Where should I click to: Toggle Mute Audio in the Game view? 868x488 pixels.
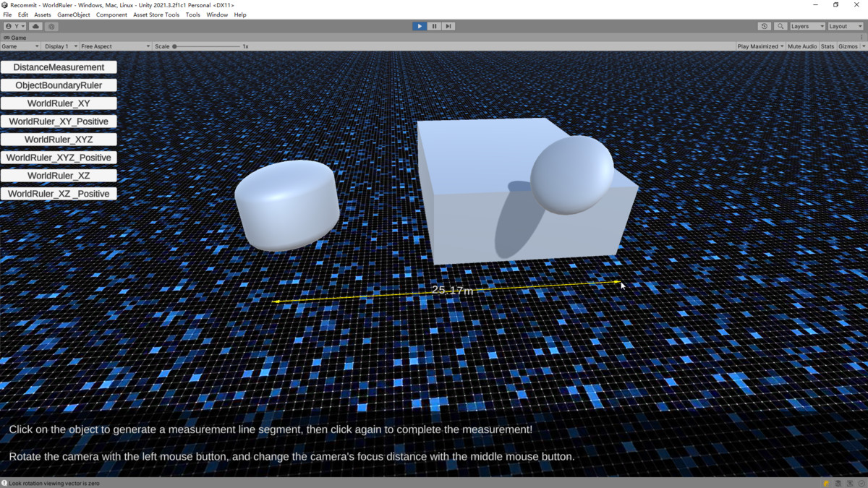click(x=801, y=46)
